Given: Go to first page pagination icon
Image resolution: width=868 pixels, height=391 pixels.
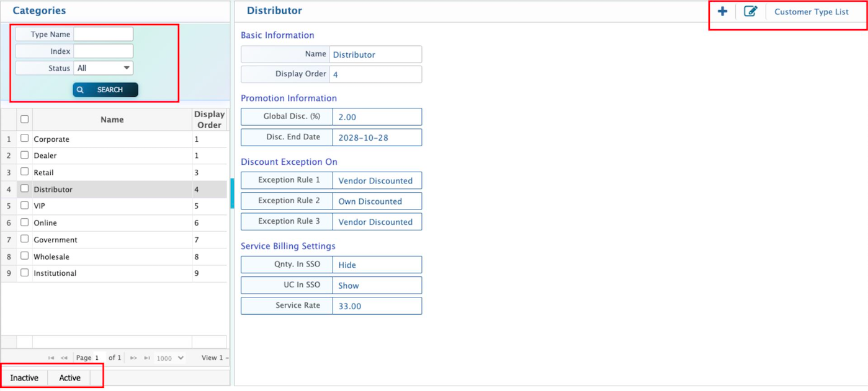Looking at the screenshot, I should 51,358.
